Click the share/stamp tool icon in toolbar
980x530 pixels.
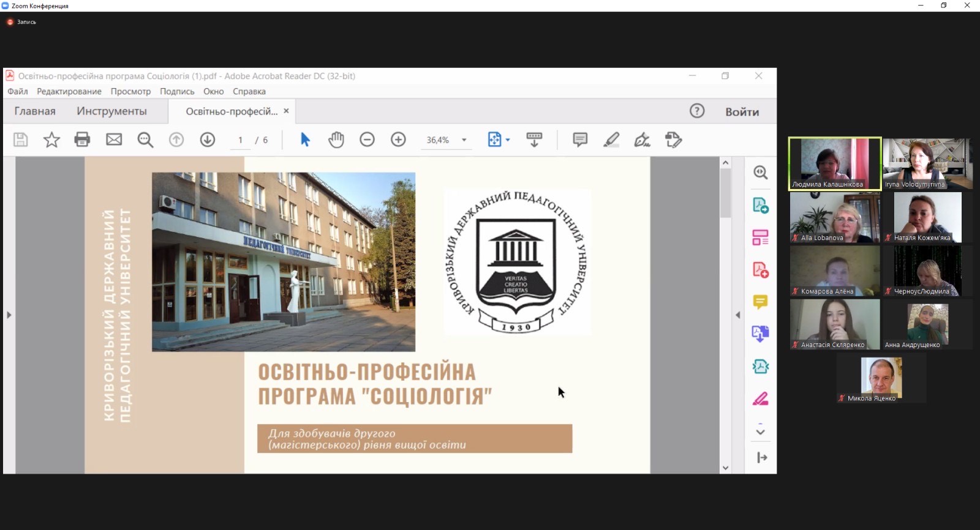(674, 140)
